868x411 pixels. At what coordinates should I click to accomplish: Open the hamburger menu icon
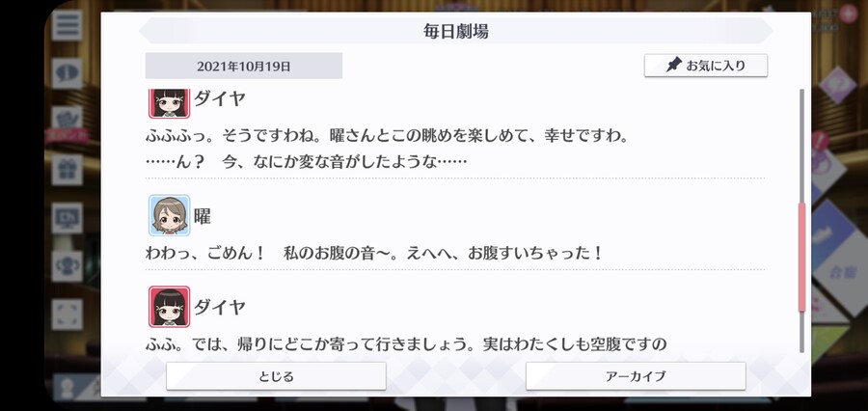(x=67, y=25)
